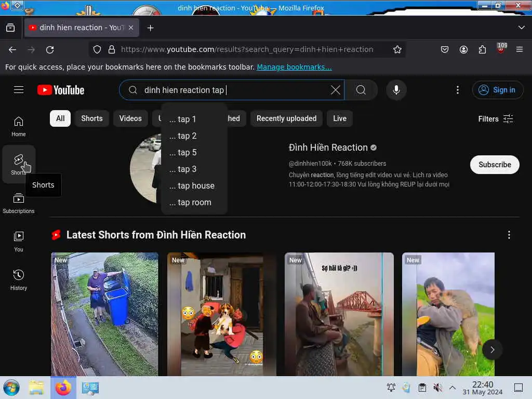
Task: Open YouTube settings three-dot menu
Action: click(457, 90)
